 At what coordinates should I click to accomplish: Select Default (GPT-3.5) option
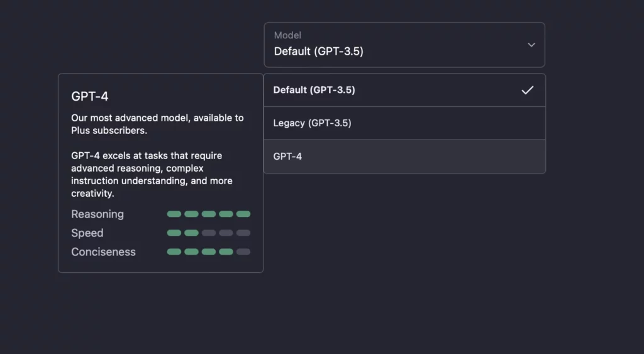tap(404, 91)
